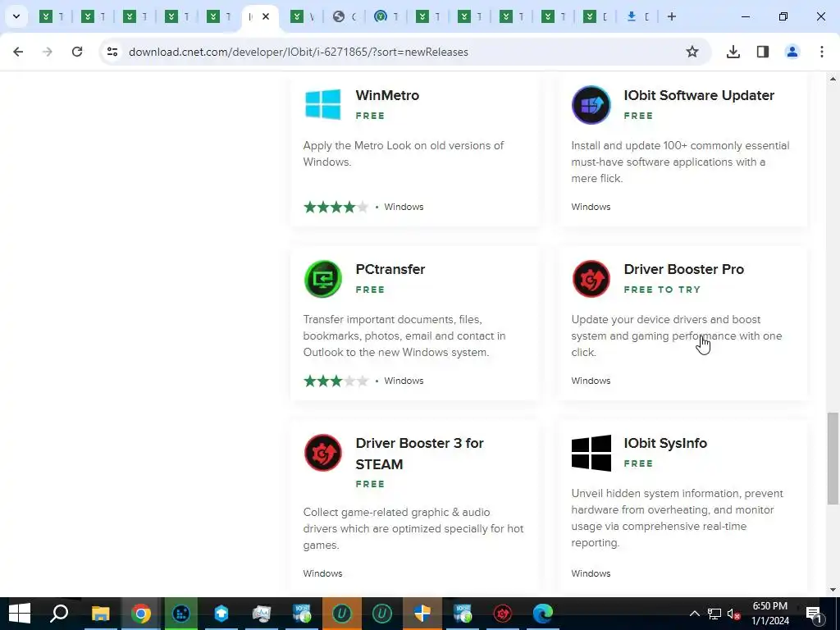This screenshot has width=840, height=630.
Task: Expand the tab search dropdown arrow
Action: (16, 16)
